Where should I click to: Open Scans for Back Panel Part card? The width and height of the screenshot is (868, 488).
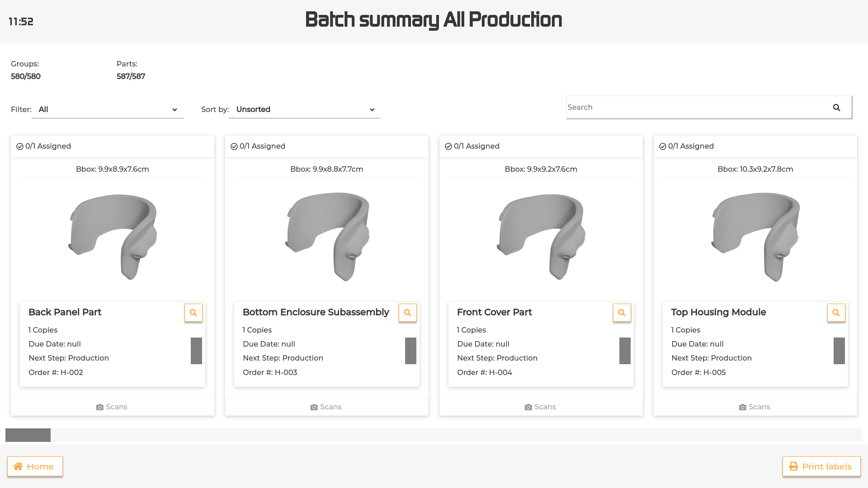pyautogui.click(x=112, y=407)
